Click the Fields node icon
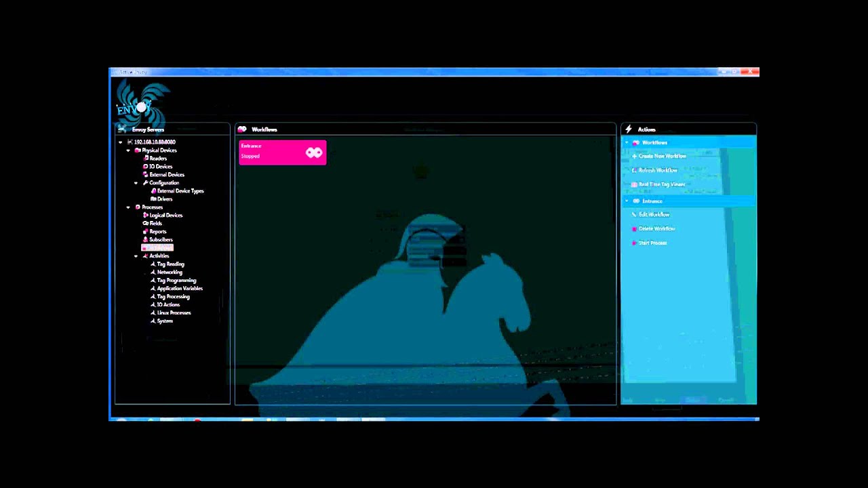The image size is (868, 488). coord(145,224)
